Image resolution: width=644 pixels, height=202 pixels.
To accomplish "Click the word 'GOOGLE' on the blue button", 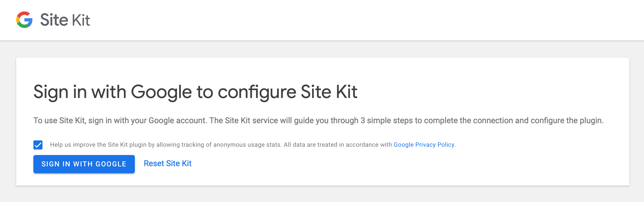I will (111, 164).
